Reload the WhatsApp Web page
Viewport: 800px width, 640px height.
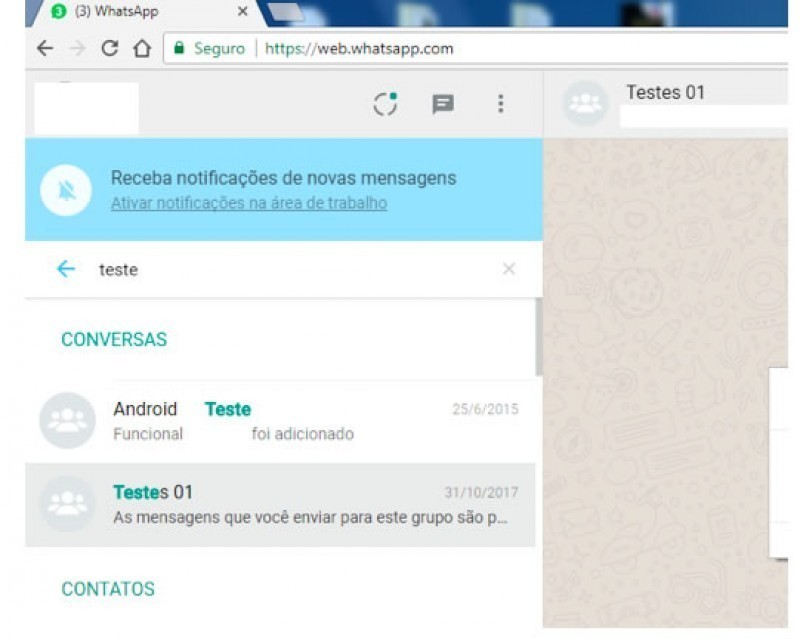110,48
